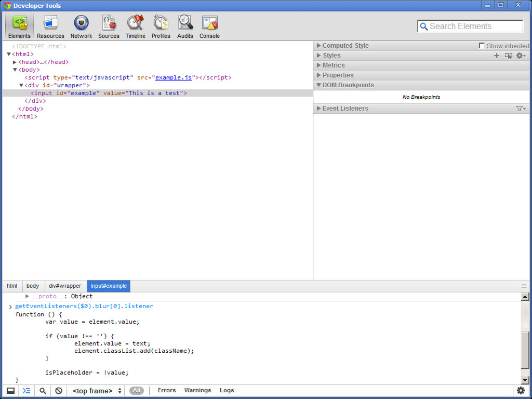Image resolution: width=532 pixels, height=399 pixels.
Task: Click 'element.classList.add(className);' console line
Action: click(135, 351)
